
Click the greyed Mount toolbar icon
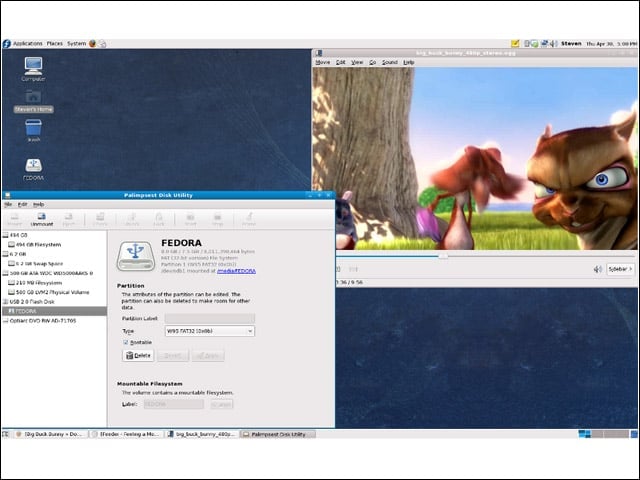(15, 219)
